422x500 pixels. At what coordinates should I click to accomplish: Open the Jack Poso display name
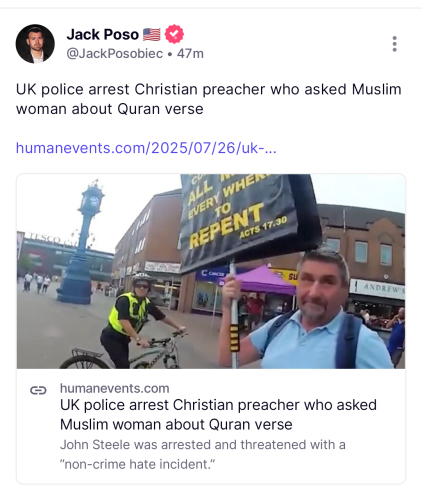(103, 34)
